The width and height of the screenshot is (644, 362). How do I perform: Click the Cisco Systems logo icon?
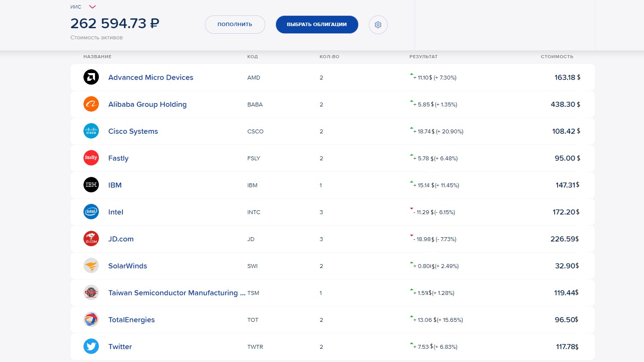tap(91, 131)
